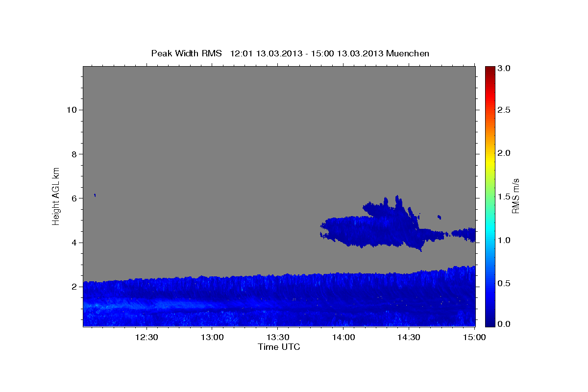The image size is (588, 392).
Task: Click the small blue speck near 6 km
Action: click(x=95, y=195)
